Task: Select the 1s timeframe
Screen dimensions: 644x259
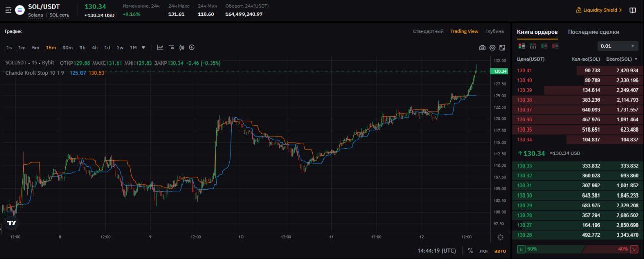Action: point(9,48)
